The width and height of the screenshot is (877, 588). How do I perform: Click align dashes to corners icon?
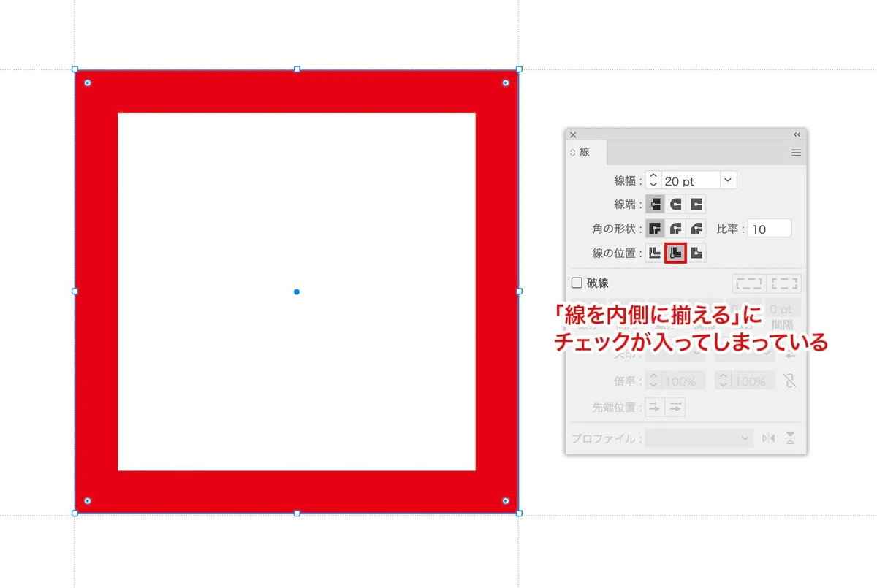(x=785, y=283)
